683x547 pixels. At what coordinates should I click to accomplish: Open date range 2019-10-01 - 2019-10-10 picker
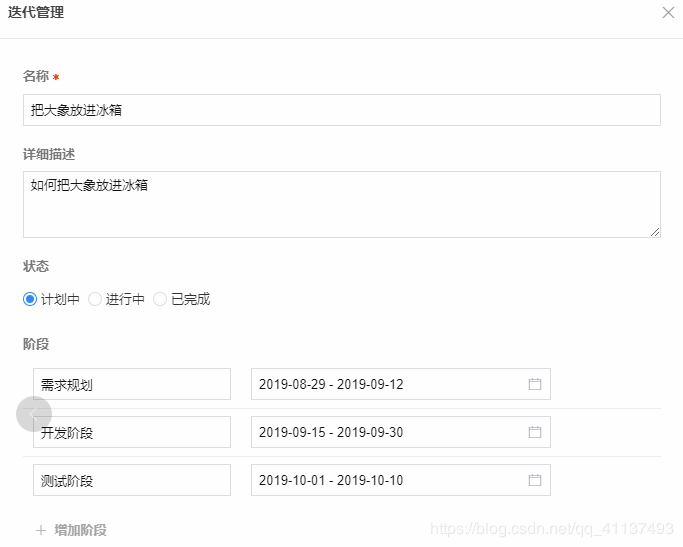point(401,480)
